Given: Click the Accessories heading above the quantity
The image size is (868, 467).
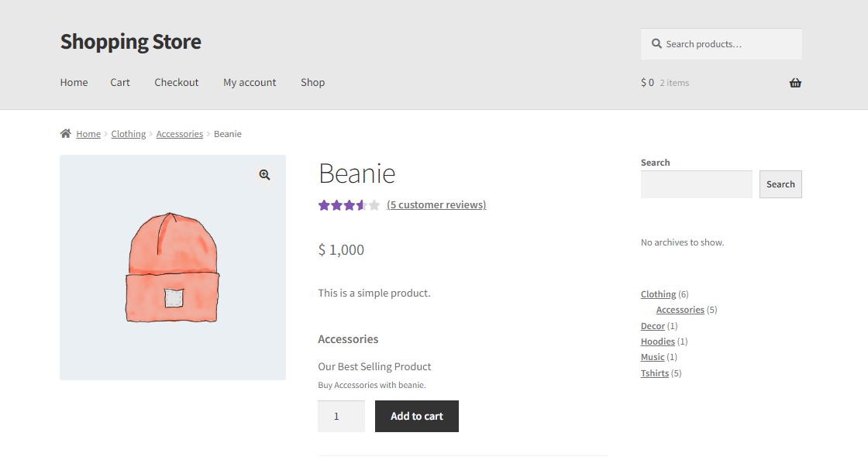Looking at the screenshot, I should [x=348, y=339].
